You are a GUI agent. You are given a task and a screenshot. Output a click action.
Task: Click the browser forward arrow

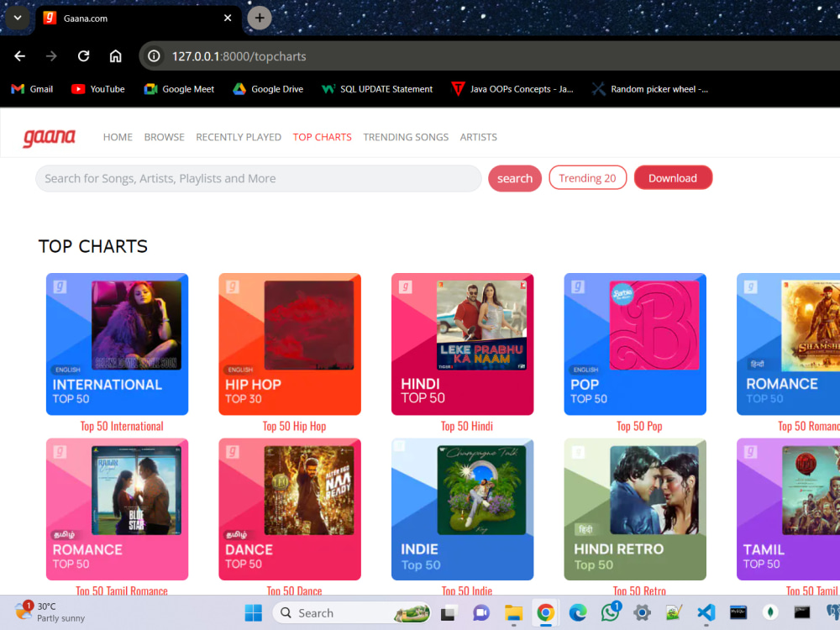[x=51, y=56]
